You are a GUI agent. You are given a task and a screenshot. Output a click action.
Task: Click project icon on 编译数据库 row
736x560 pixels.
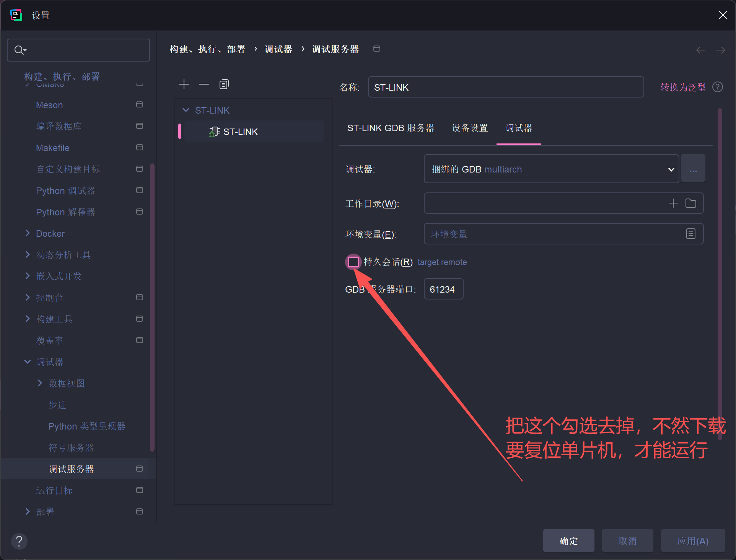[140, 126]
